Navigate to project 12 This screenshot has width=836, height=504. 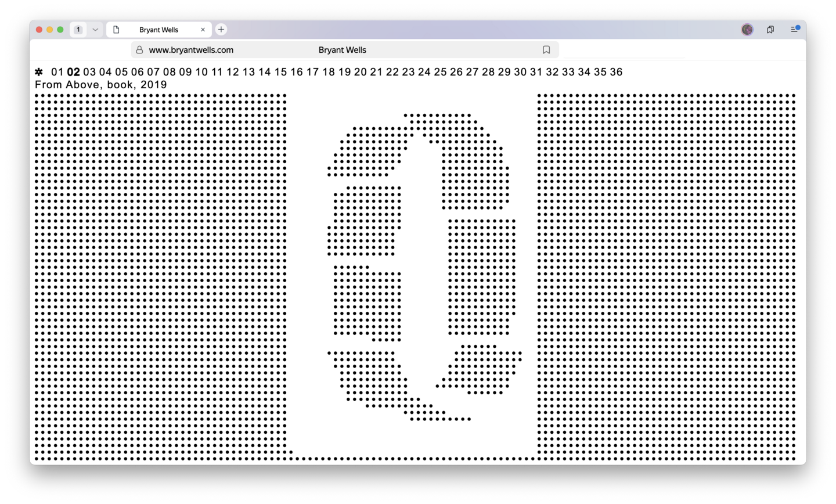233,72
